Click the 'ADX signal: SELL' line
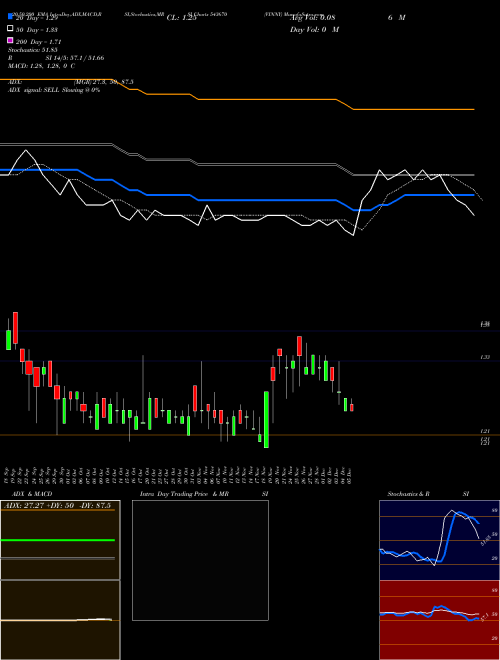The image size is (500, 660). click(54, 90)
